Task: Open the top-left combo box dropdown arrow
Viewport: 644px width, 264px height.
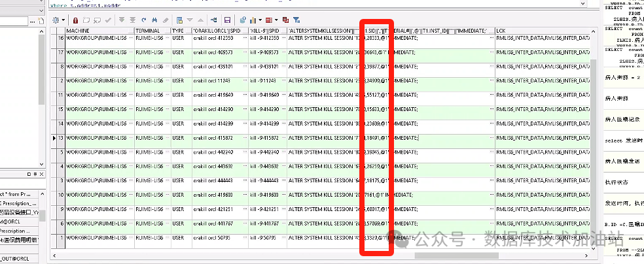Action: coord(41,10)
